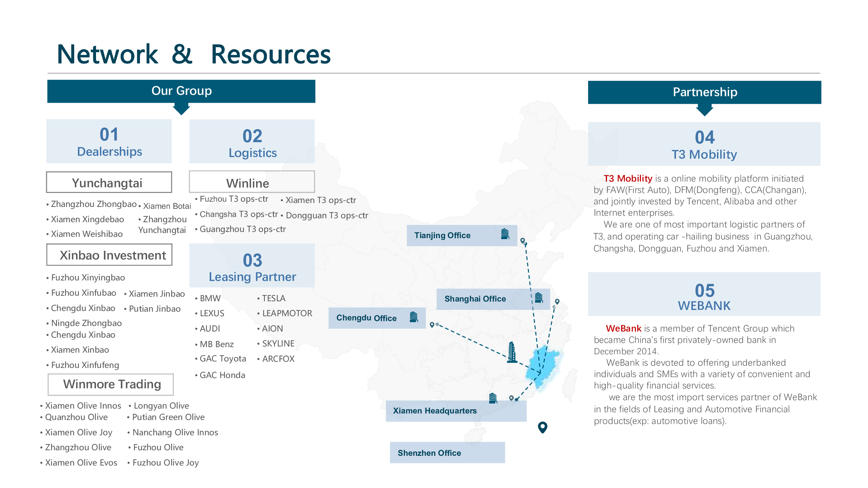Select the Partnership header banner
The height and width of the screenshot is (488, 868).
click(x=705, y=92)
